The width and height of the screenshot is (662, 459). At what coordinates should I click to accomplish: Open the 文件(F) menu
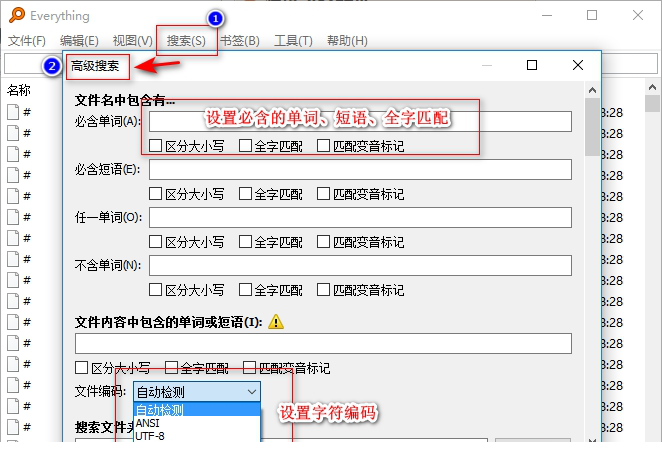pyautogui.click(x=27, y=41)
